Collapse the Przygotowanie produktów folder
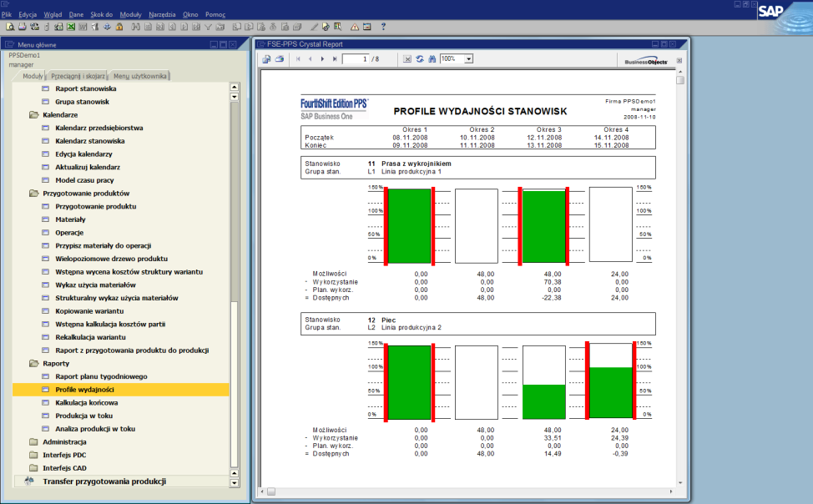 (x=34, y=194)
